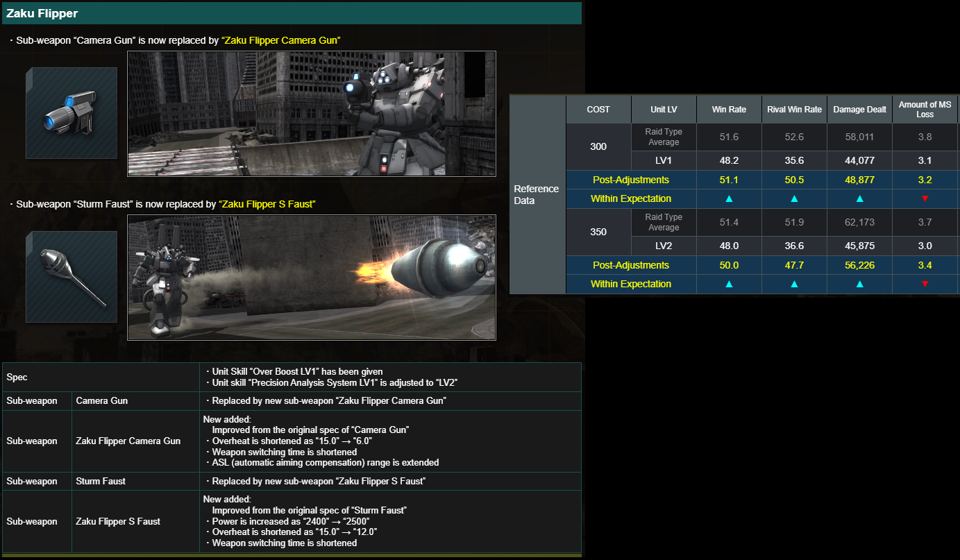Viewport: 960px width, 560px height.
Task: Click the cost 350 cell
Action: click(x=598, y=232)
